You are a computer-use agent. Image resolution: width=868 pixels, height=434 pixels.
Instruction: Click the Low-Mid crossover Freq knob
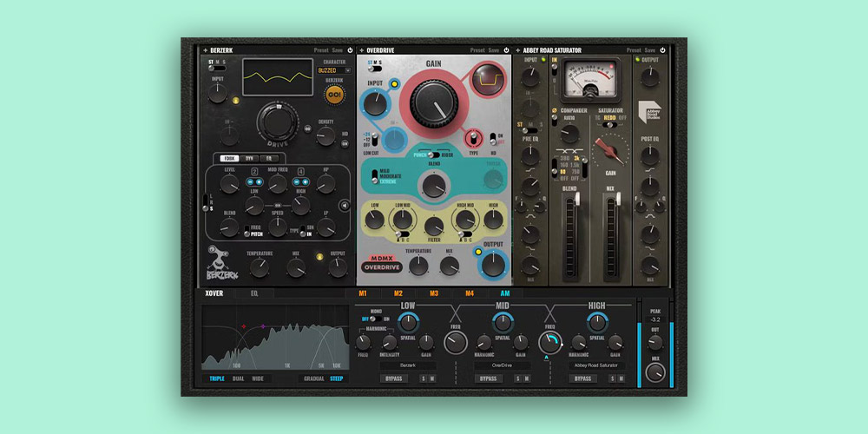tap(455, 343)
